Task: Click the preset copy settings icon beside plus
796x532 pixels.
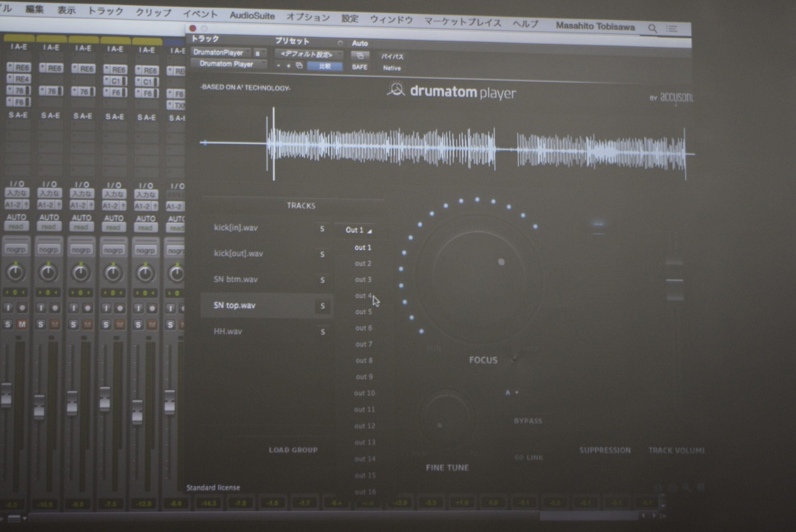Action: point(299,66)
